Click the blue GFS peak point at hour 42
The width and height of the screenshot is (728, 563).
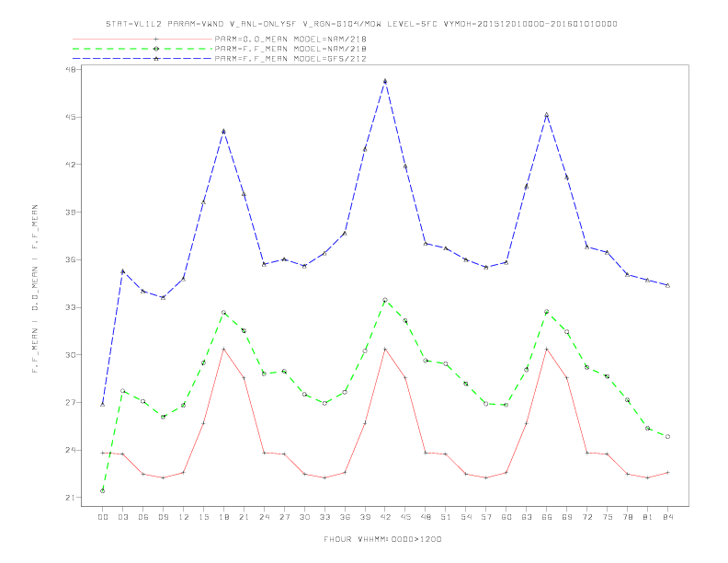coord(385,81)
